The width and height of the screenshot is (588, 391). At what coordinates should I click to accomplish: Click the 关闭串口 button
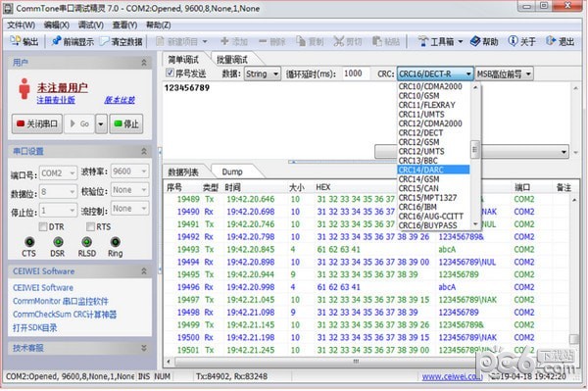point(37,123)
